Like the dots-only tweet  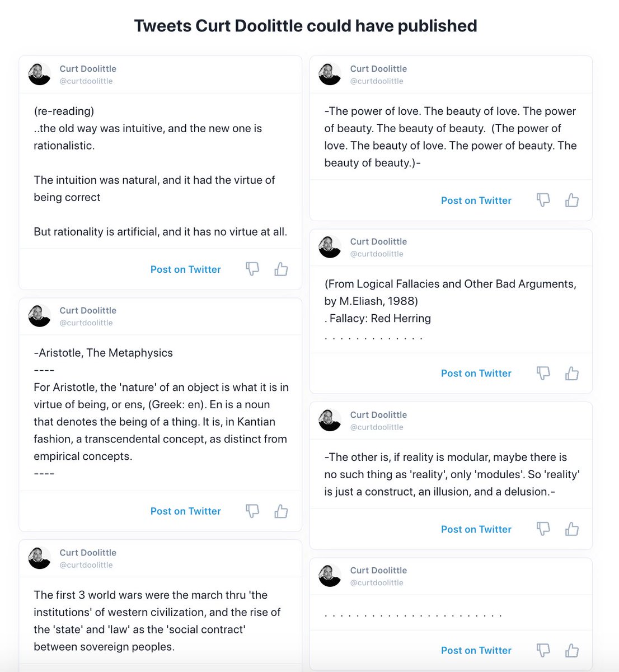(571, 650)
